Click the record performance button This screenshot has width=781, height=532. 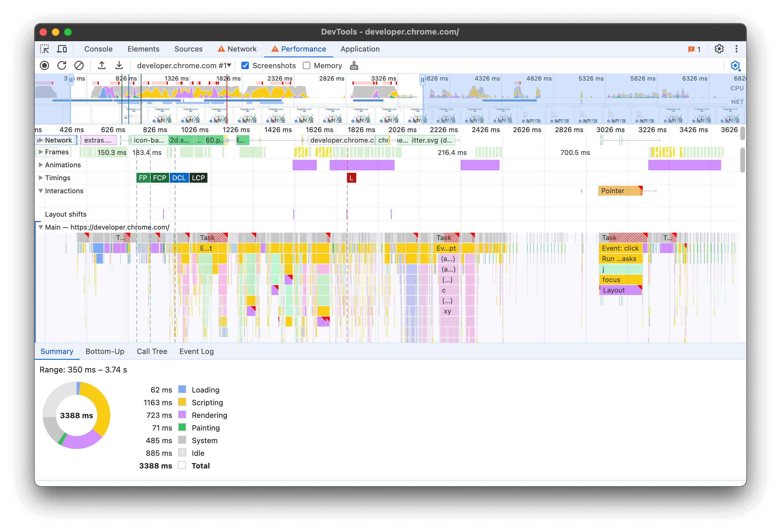click(44, 65)
